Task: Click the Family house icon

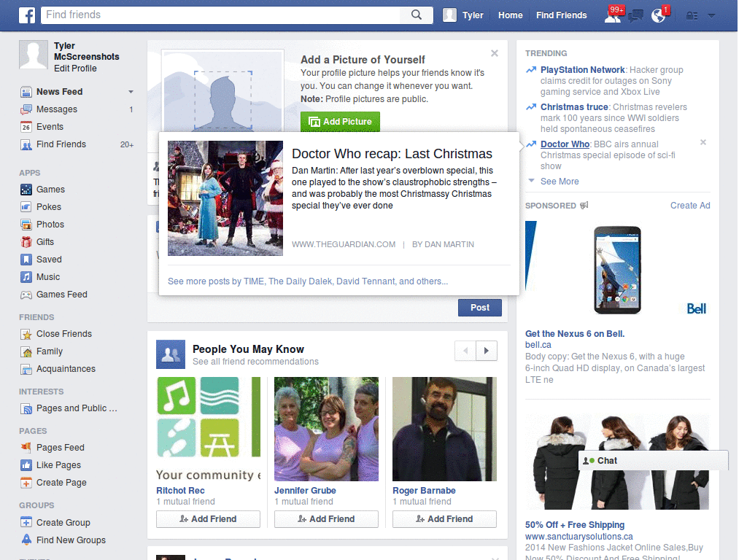Action: coord(26,351)
